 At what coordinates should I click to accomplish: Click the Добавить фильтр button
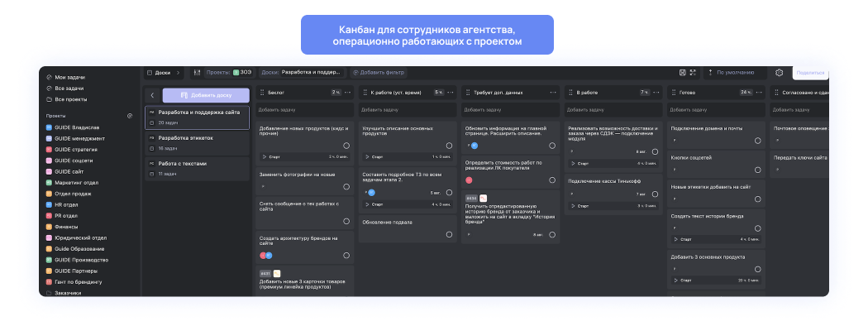point(379,73)
